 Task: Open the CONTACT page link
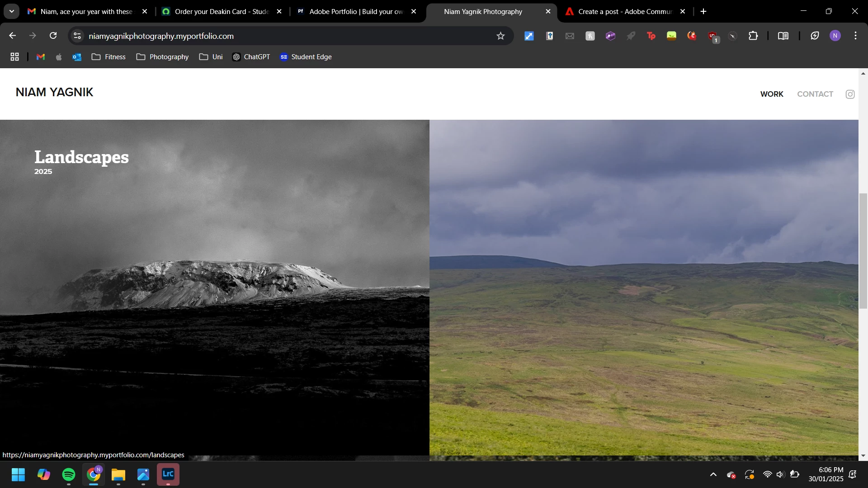pyautogui.click(x=815, y=94)
